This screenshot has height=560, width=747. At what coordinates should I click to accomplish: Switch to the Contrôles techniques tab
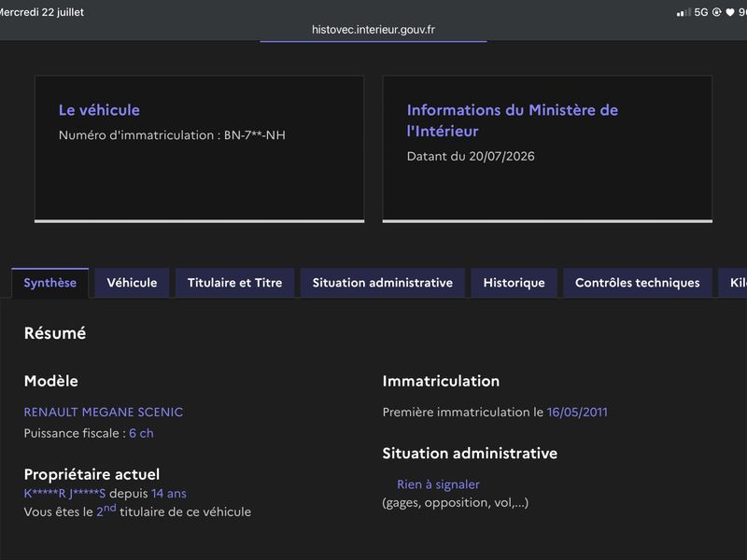pos(638,283)
